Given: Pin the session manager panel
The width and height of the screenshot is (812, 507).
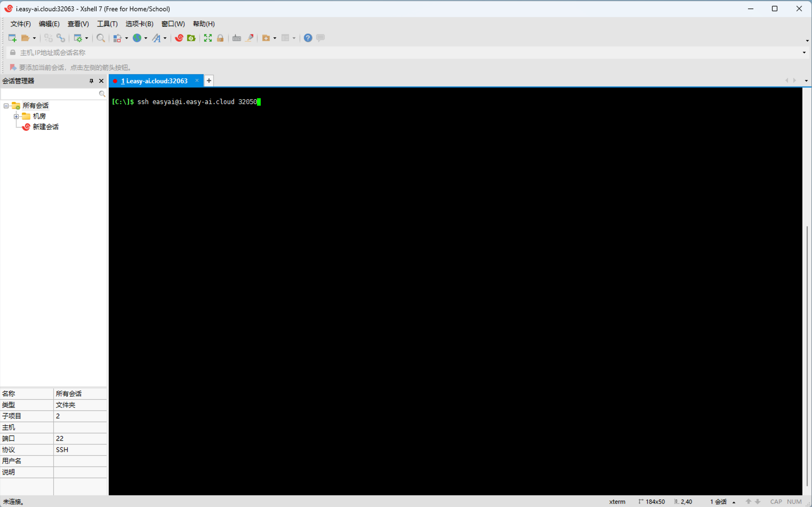Looking at the screenshot, I should [x=91, y=81].
